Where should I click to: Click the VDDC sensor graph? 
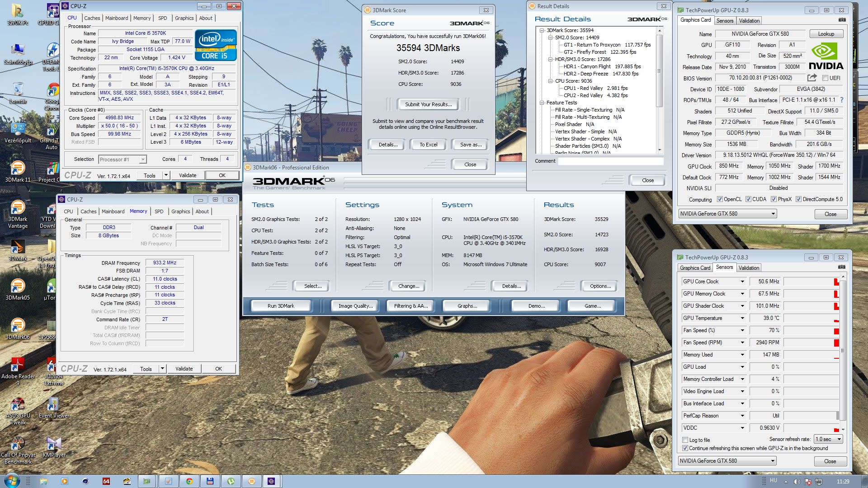811,428
